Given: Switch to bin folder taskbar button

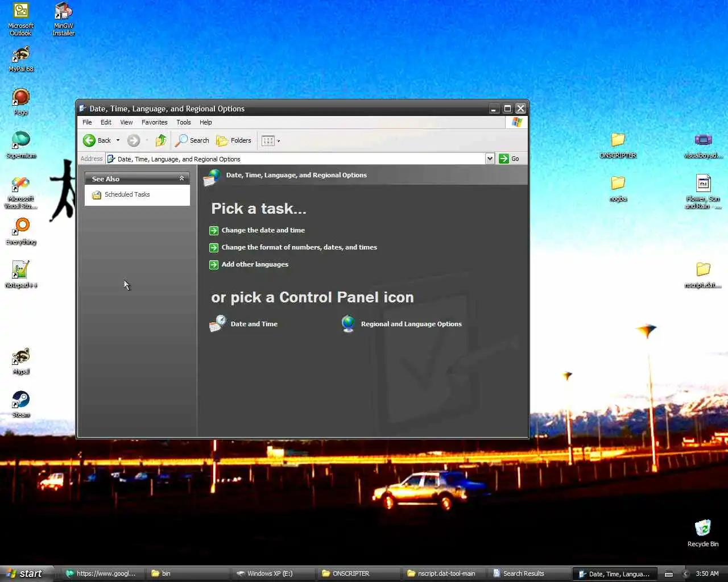Looking at the screenshot, I should pyautogui.click(x=187, y=573).
